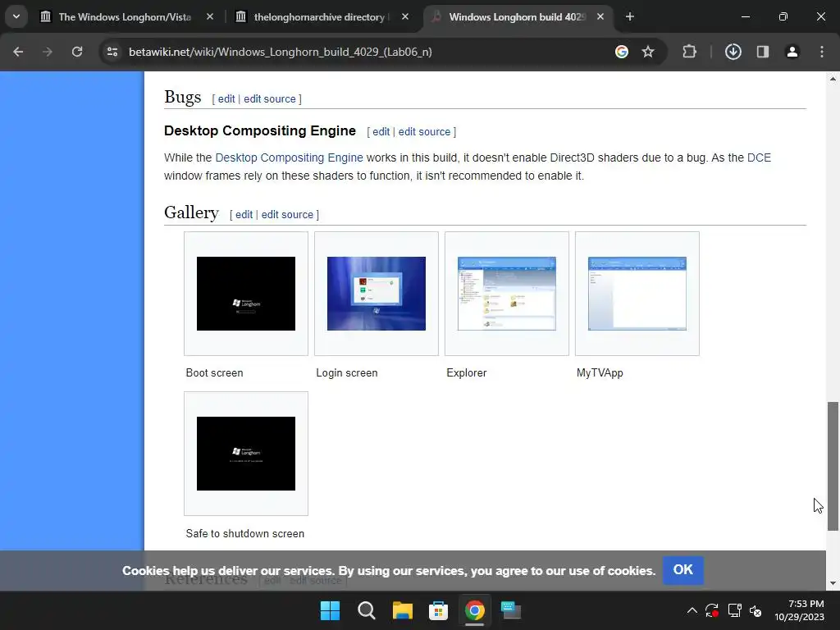Click edit source beside Gallery heading
Image resolution: width=840 pixels, height=630 pixels.
coord(287,215)
